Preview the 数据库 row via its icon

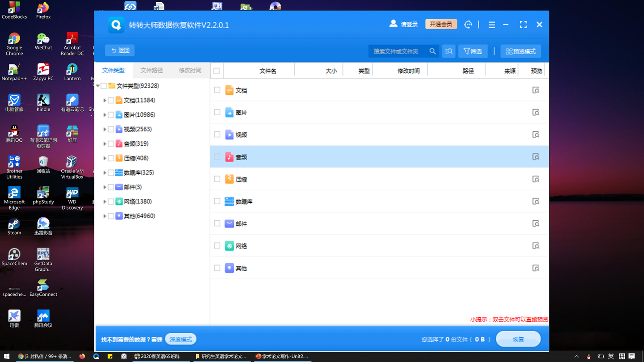[x=535, y=202]
